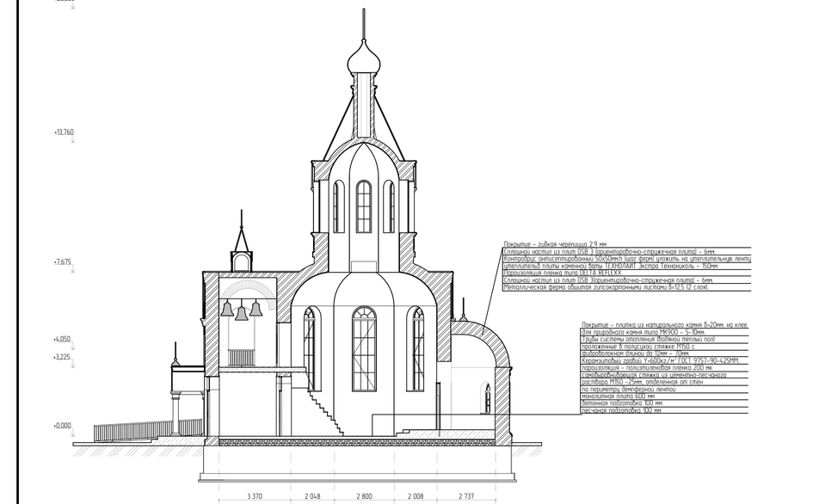The width and height of the screenshot is (819, 504).
Task: Select the line "по периметру демпферной лентой"
Action: 628,390
